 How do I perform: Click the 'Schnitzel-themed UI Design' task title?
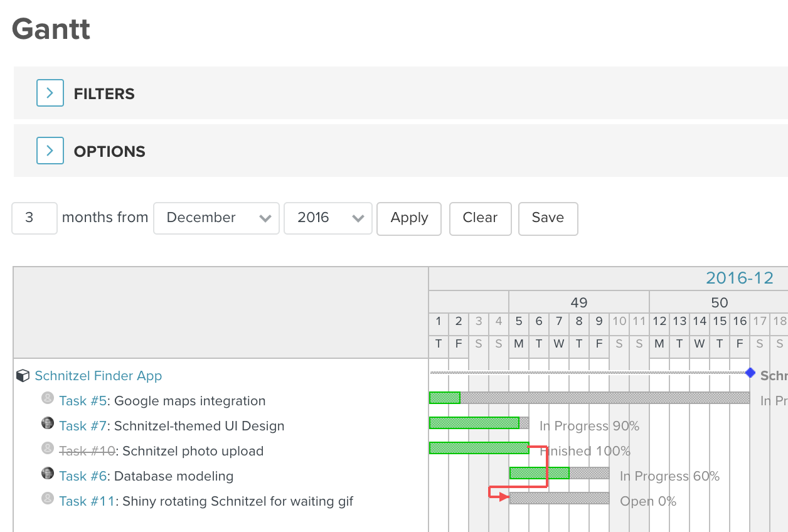pyautogui.click(x=200, y=426)
